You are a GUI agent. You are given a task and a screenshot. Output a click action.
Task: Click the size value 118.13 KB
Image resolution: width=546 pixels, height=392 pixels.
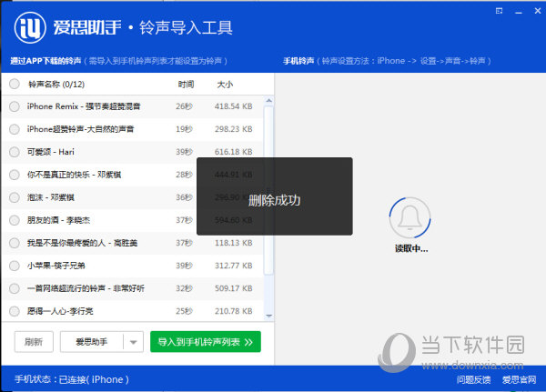tap(233, 243)
